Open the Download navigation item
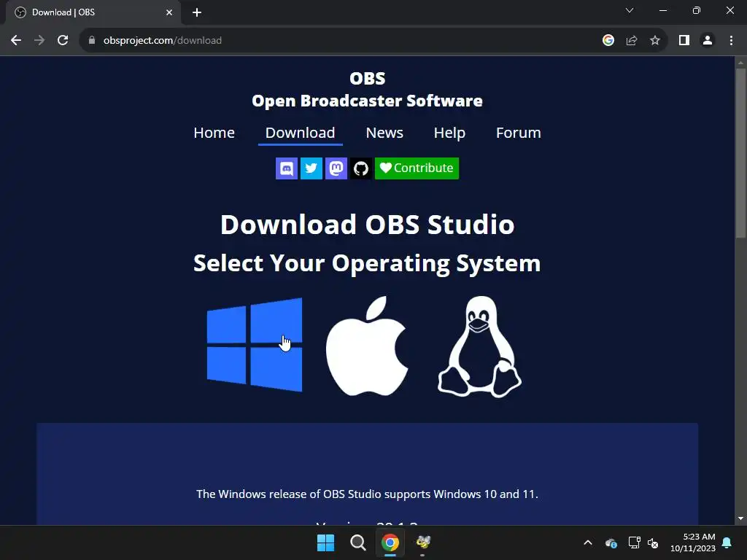747x560 pixels. pos(300,133)
